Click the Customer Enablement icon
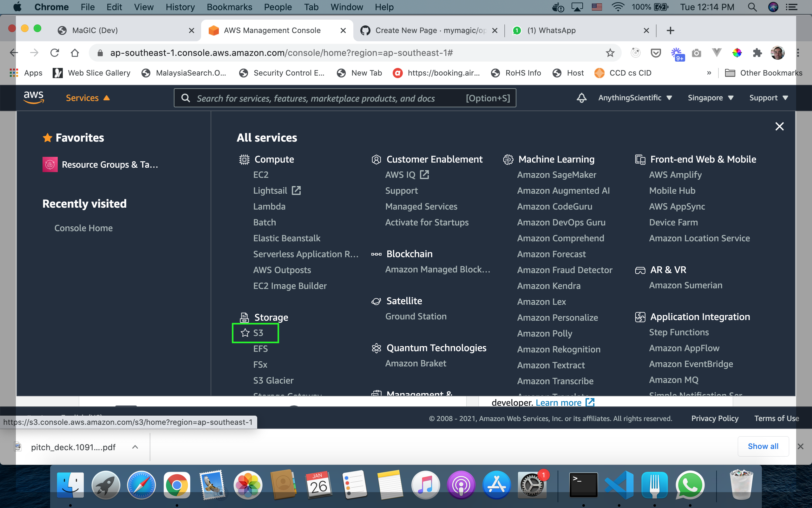Image resolution: width=812 pixels, height=508 pixels. (x=376, y=159)
